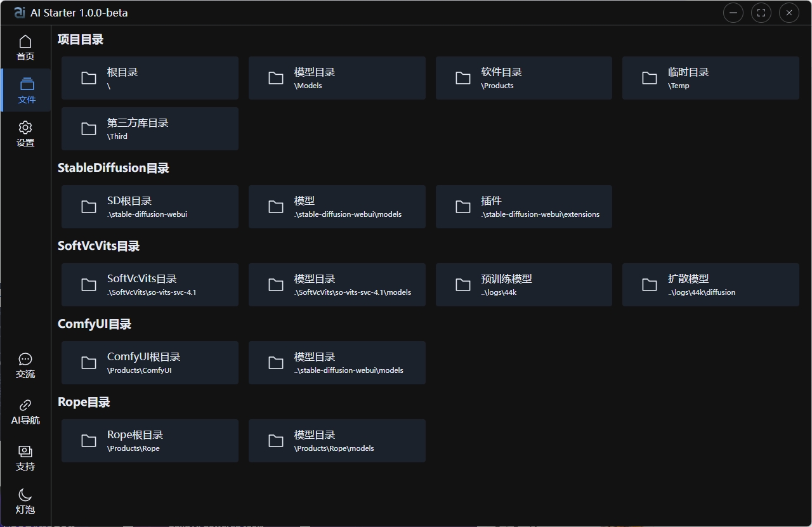Open the 临时目录 \Temp folder
The height and width of the screenshot is (527, 812).
[x=710, y=78]
